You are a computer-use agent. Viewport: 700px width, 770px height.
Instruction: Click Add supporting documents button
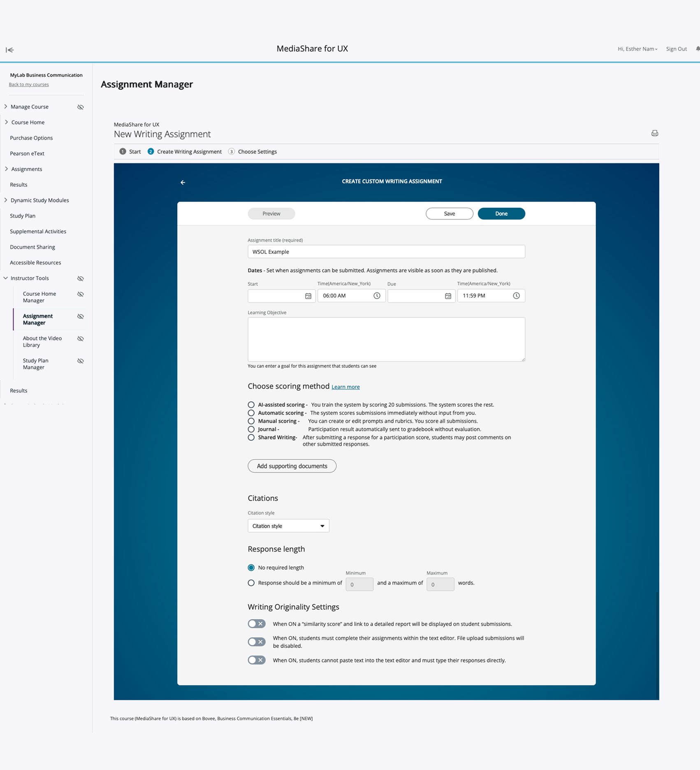pos(292,466)
